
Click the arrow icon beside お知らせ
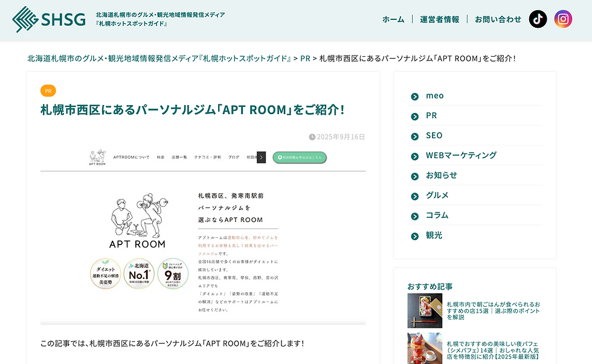click(x=414, y=176)
